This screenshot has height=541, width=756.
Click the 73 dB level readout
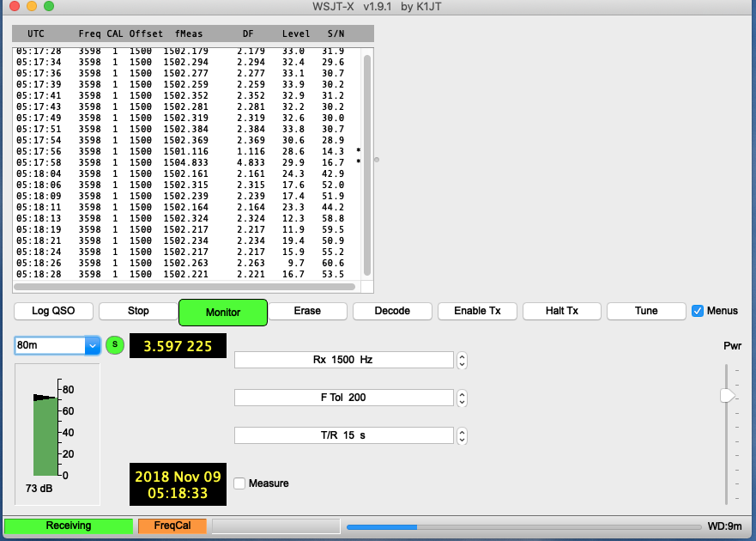39,489
